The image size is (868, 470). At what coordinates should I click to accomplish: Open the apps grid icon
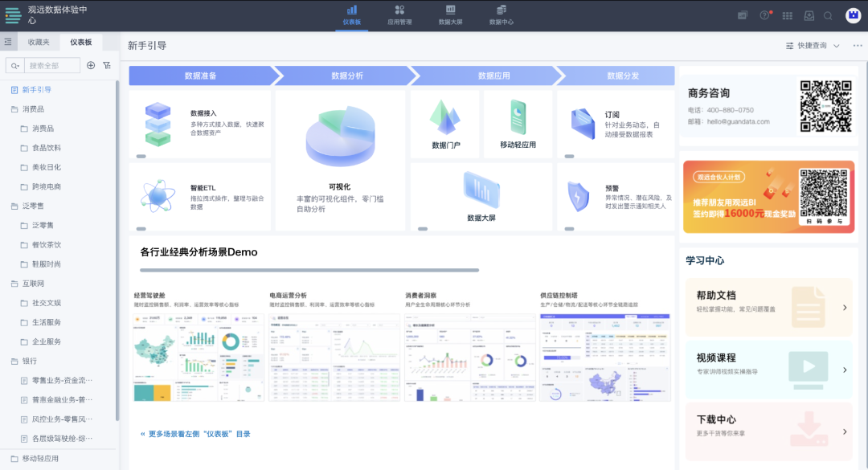click(x=787, y=15)
